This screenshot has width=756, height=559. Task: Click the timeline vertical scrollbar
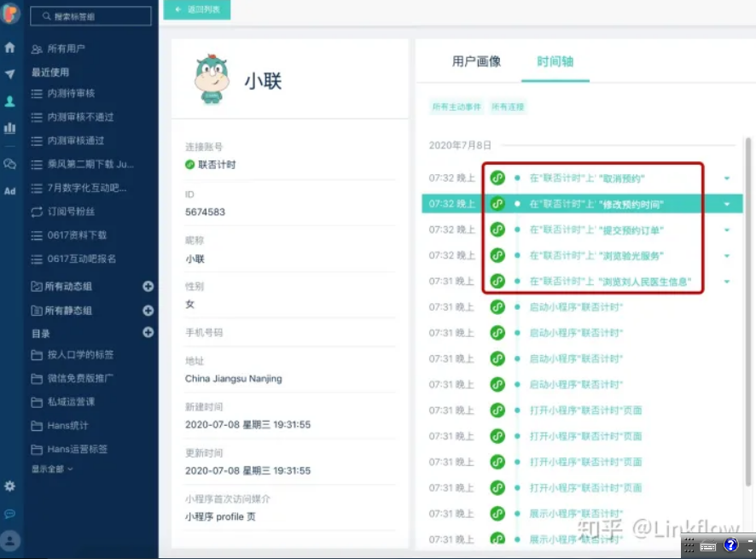point(748,312)
